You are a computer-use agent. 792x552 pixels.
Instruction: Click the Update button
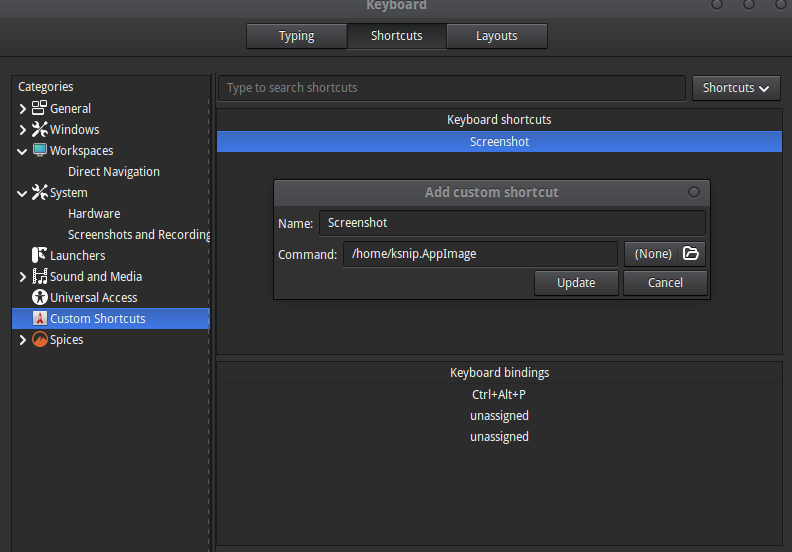click(x=576, y=283)
